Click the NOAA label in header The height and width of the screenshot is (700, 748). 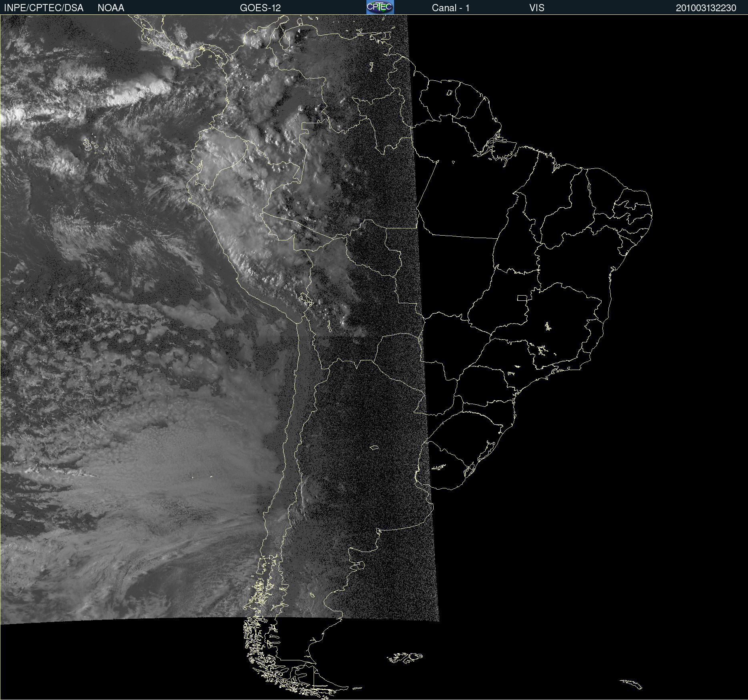tap(111, 8)
